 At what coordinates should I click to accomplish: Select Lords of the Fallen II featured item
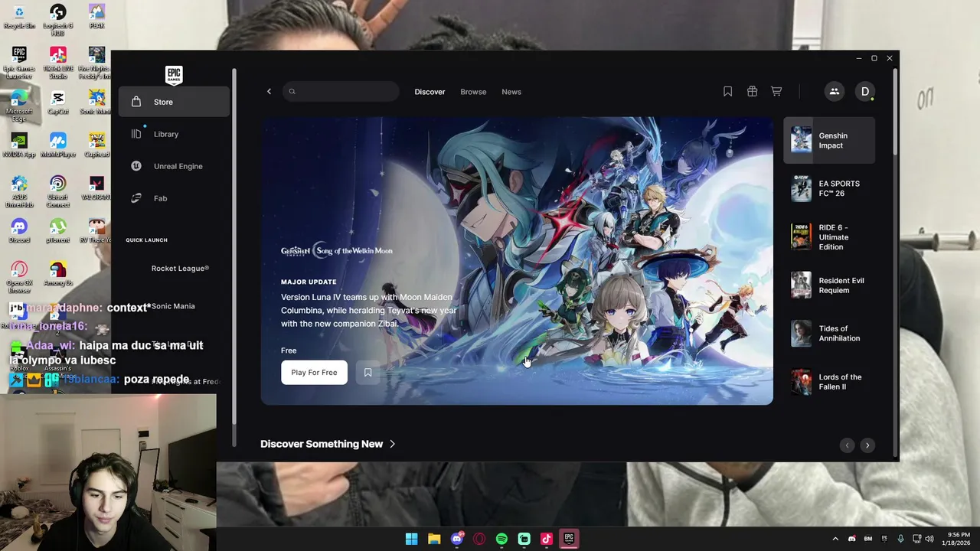point(829,382)
